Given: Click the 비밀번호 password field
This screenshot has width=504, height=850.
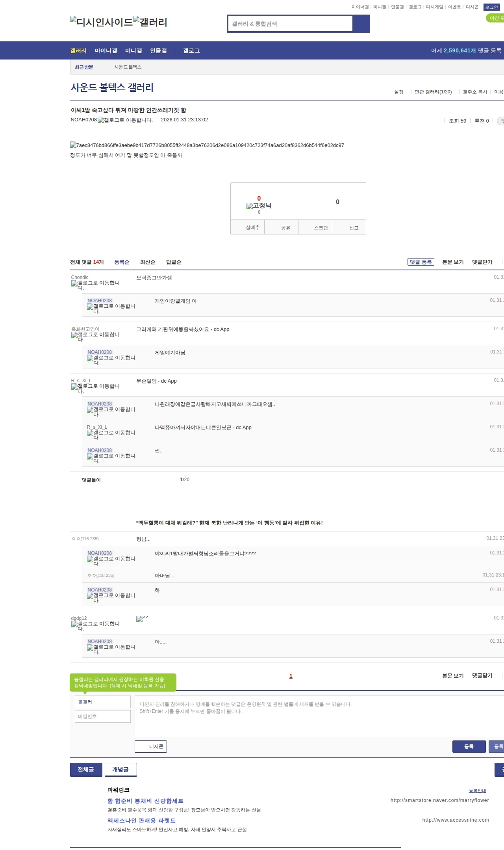Looking at the screenshot, I should pos(102,716).
